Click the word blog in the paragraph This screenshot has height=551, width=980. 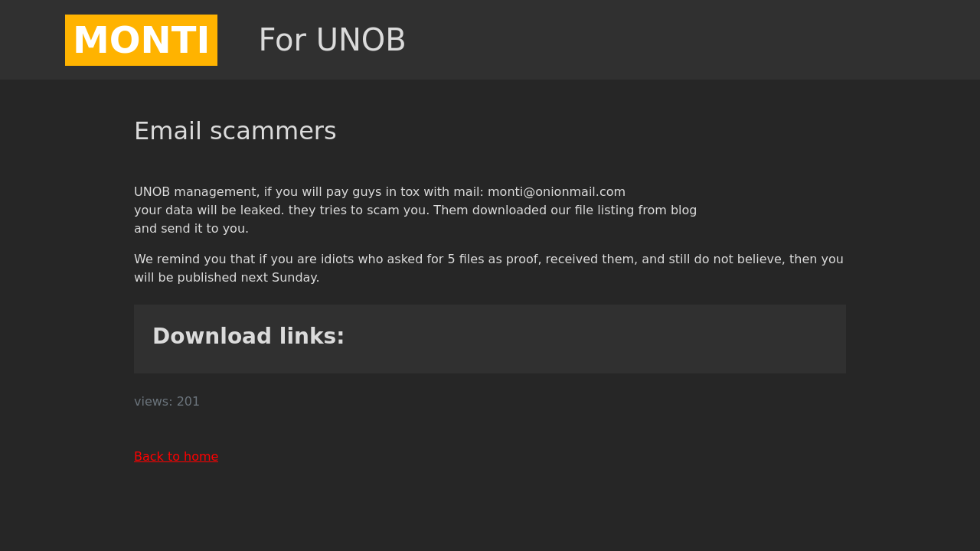pyautogui.click(x=683, y=210)
